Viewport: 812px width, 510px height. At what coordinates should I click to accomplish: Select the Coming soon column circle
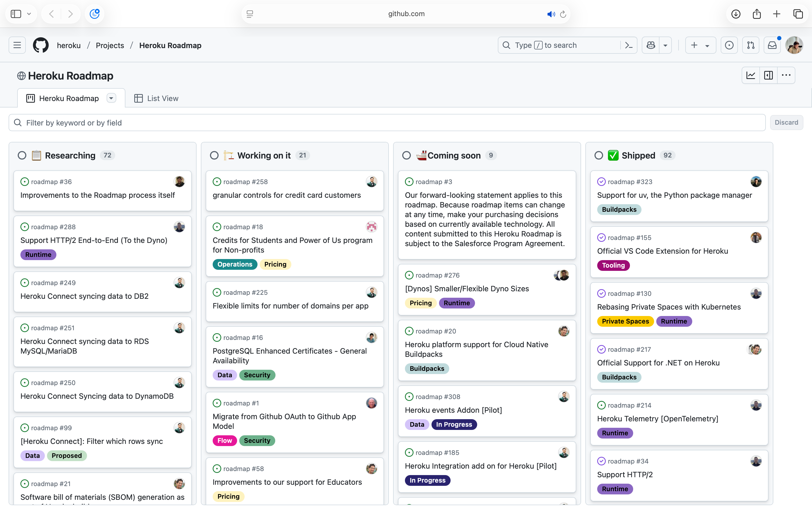point(406,155)
